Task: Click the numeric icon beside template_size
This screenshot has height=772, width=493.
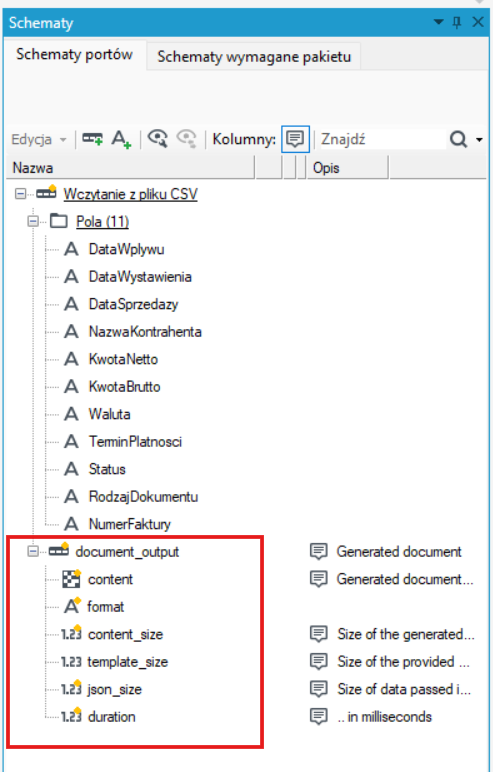Action: pyautogui.click(x=71, y=661)
